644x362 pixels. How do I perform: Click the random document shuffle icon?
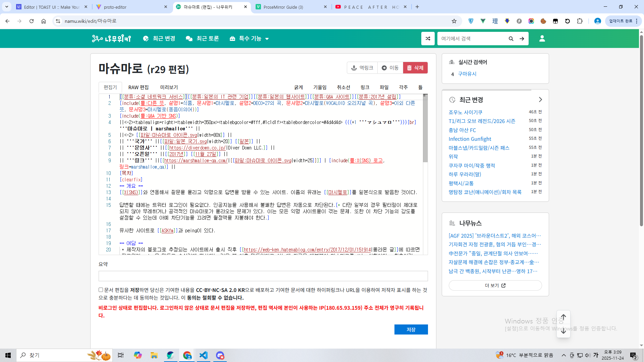click(428, 39)
